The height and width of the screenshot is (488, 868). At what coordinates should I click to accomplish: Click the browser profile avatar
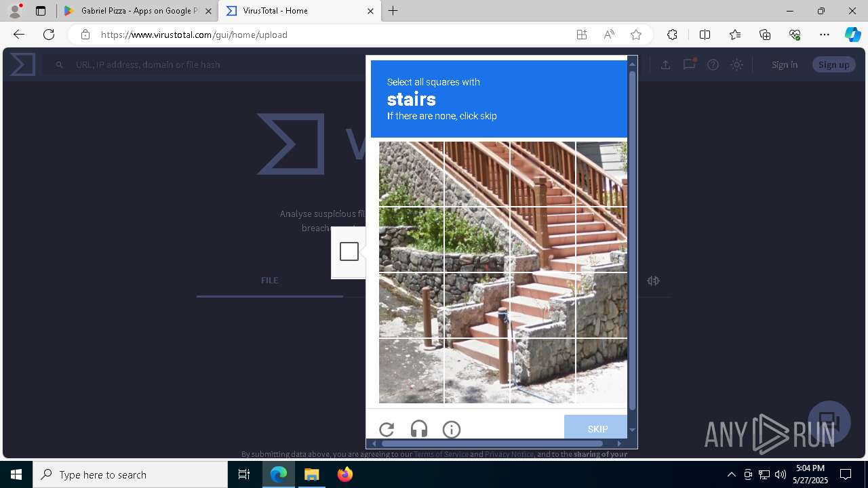(x=15, y=11)
